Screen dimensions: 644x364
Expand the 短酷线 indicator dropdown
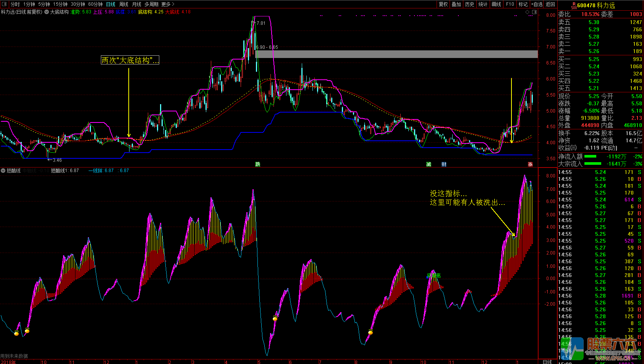pos(3,171)
